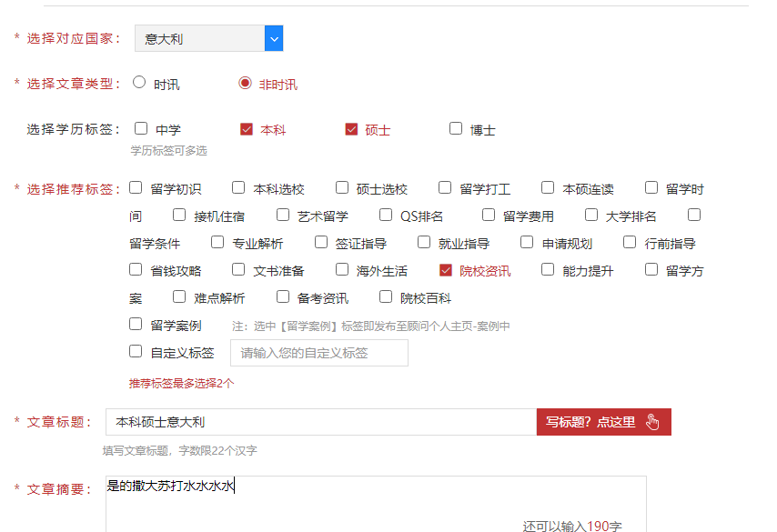Check the 能力提升 tag

tap(548, 269)
